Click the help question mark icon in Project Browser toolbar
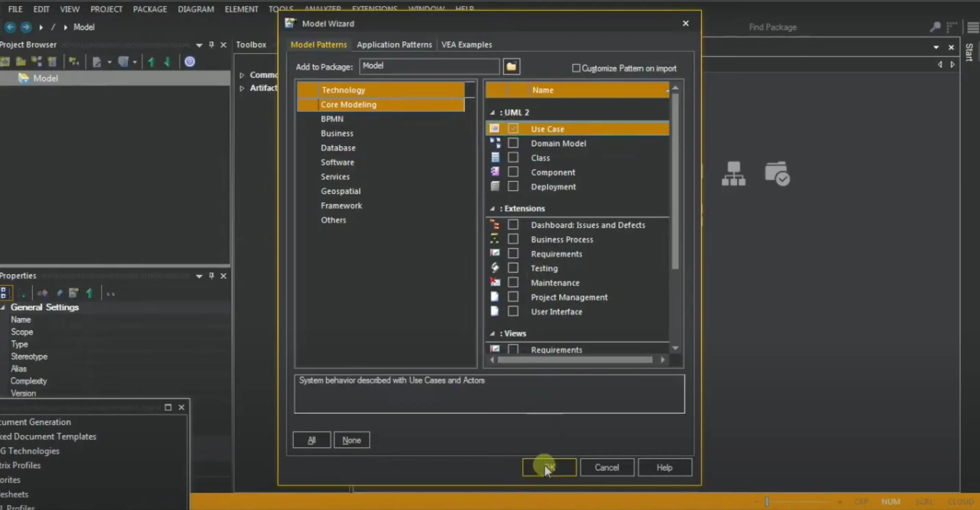This screenshot has height=510, width=980. [190, 61]
